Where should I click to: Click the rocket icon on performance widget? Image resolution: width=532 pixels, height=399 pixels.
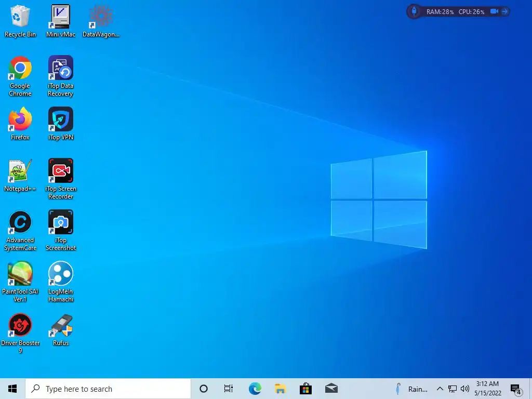click(414, 11)
